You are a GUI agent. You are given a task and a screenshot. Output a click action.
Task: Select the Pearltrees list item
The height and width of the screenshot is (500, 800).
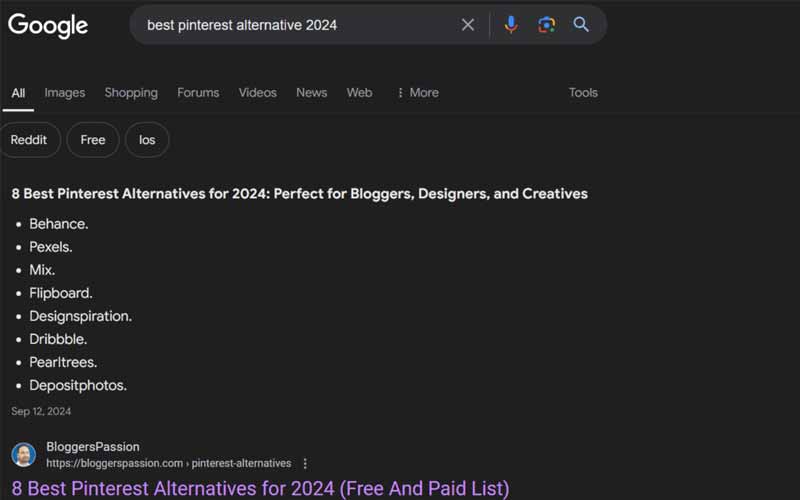click(63, 362)
